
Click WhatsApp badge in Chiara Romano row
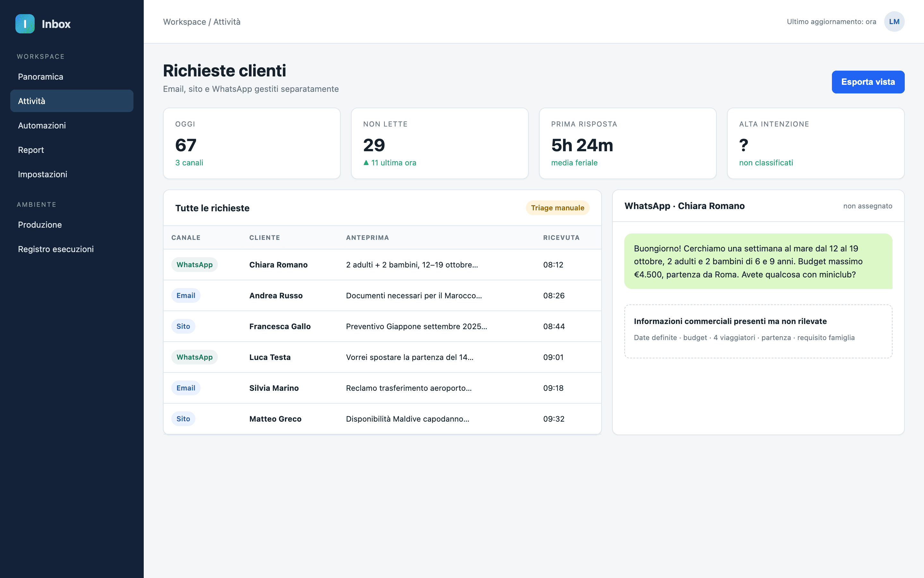click(x=194, y=265)
